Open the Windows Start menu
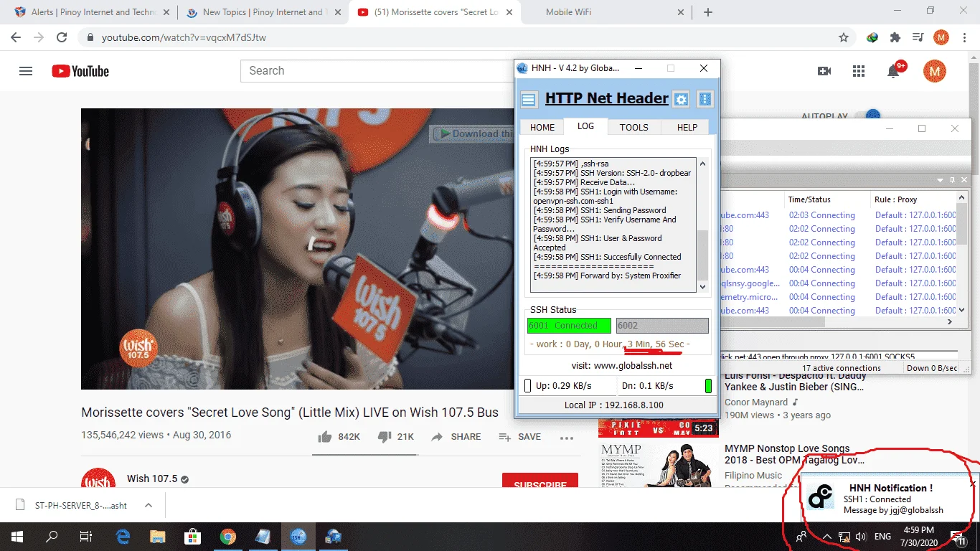This screenshot has height=551, width=980. [x=17, y=537]
